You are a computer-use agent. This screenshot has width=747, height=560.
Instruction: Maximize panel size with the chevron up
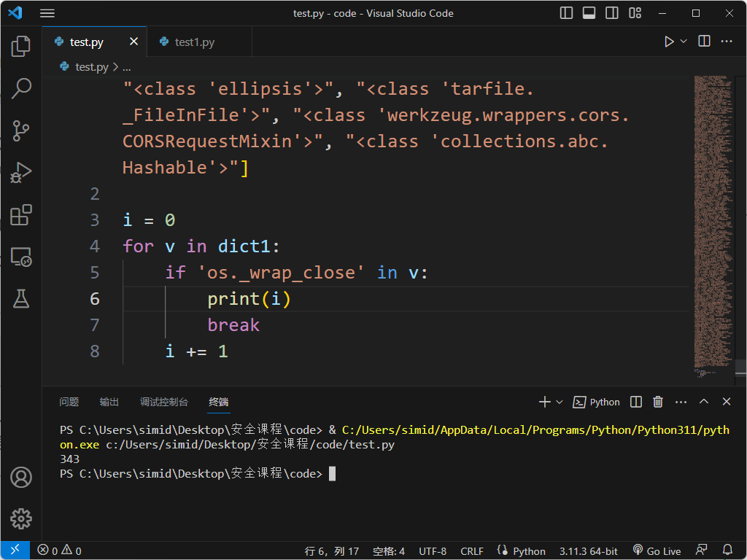pos(704,402)
